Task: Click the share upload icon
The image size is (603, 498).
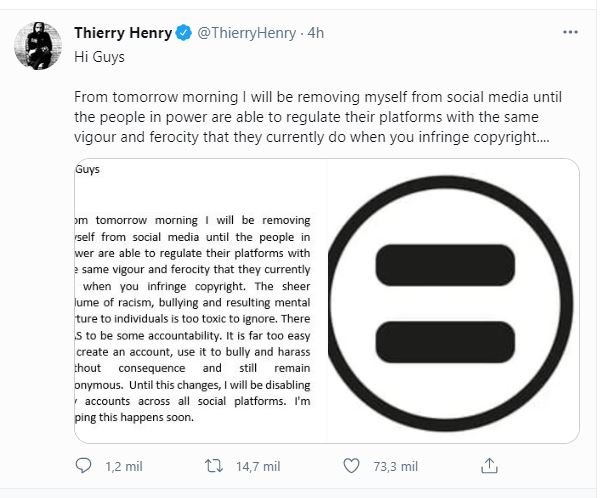Action: [492, 466]
